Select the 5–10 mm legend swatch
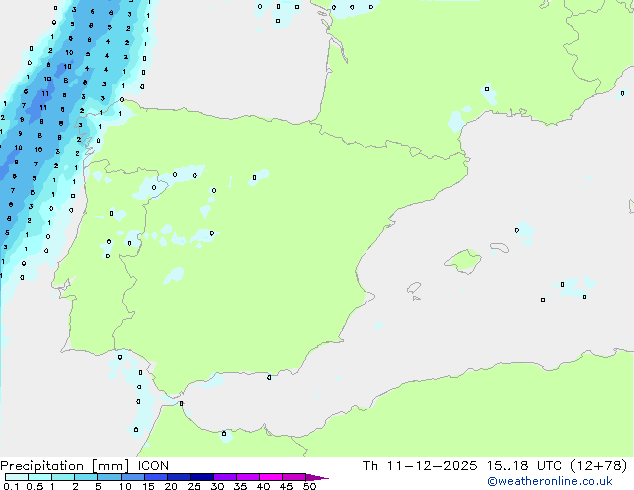The width and height of the screenshot is (634, 490). click(x=109, y=477)
